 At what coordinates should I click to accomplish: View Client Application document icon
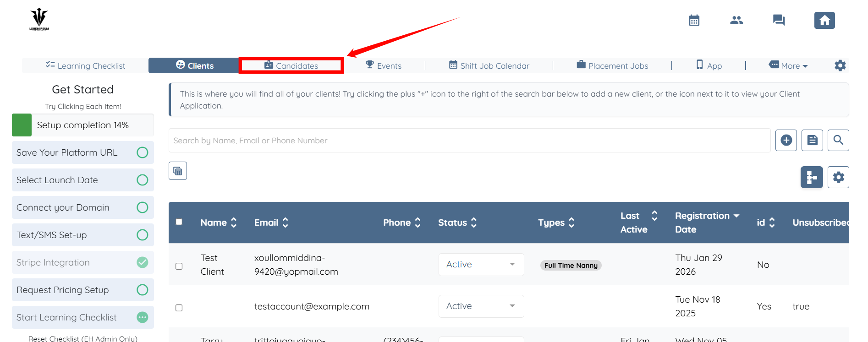[812, 140]
